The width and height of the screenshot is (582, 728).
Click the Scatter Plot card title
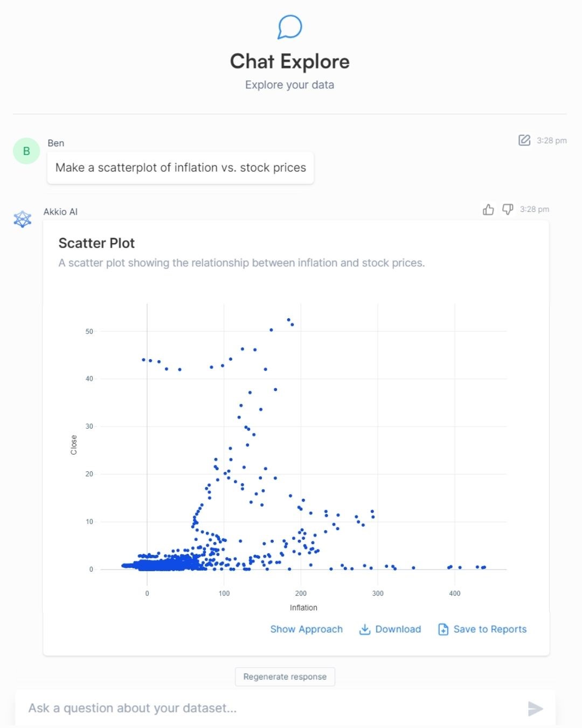point(96,243)
